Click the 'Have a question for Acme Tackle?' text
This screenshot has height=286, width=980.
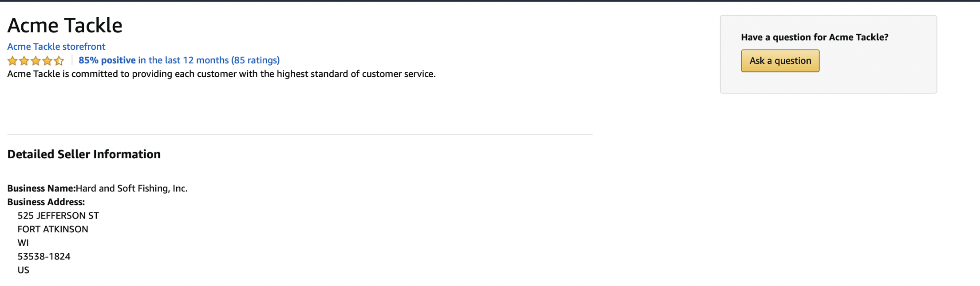coord(814,37)
